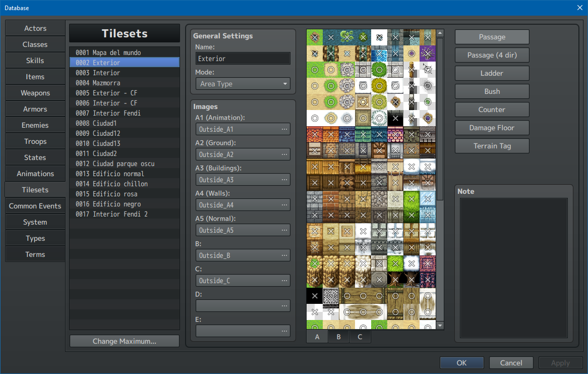This screenshot has width=588, height=374.
Task: Open the Common Events database tab
Action: coord(35,206)
